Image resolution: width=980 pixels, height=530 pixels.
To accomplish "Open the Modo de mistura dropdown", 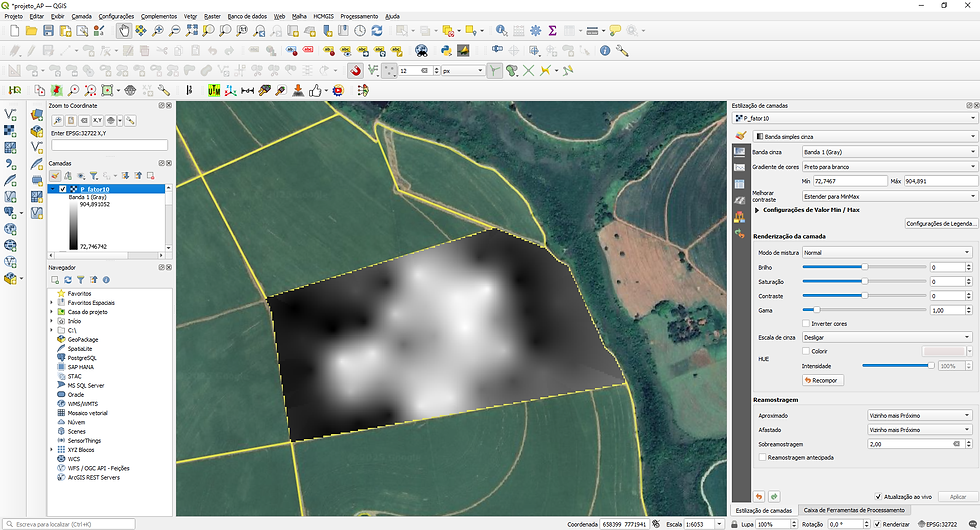I will point(887,252).
